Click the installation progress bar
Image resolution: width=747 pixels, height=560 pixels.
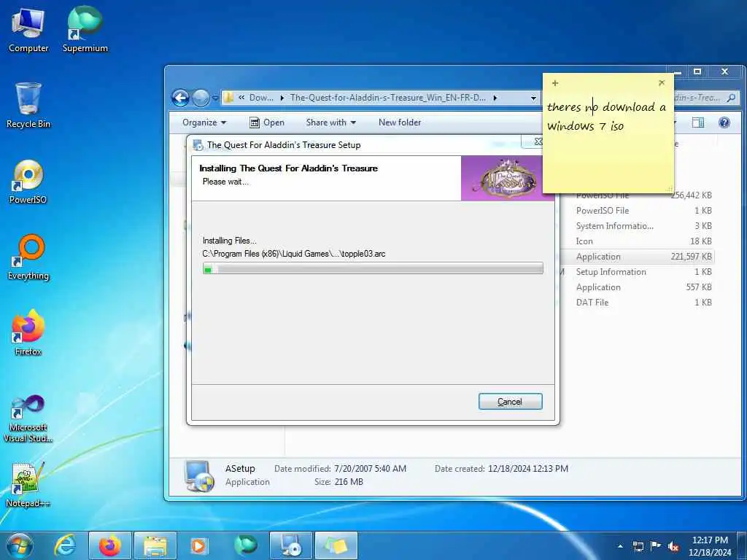(373, 268)
